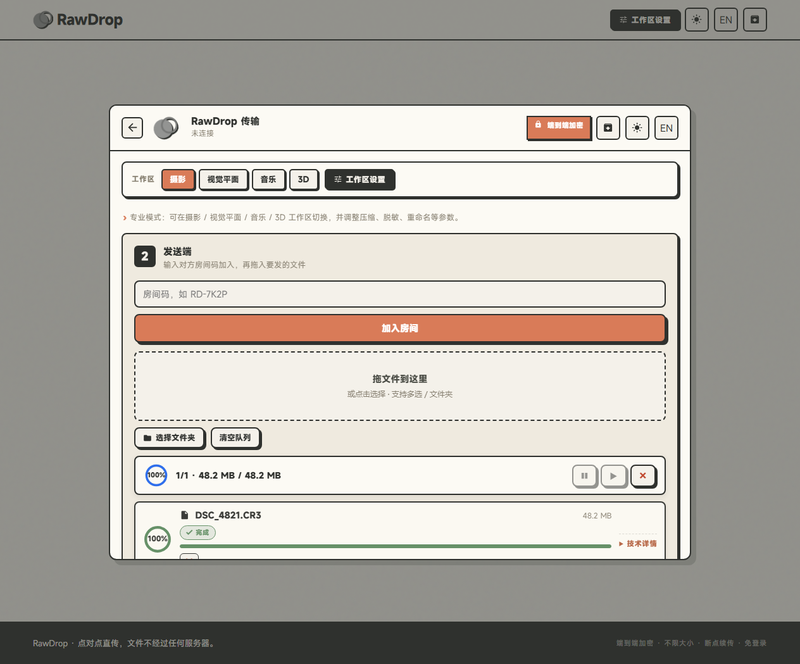Resume the transfer with the play button
Screen dimensions: 800x664
pos(613,476)
